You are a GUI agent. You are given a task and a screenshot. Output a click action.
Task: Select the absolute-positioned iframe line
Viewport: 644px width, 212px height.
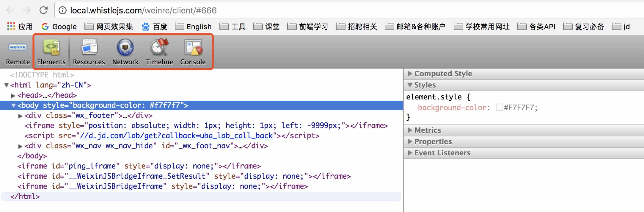click(x=206, y=126)
